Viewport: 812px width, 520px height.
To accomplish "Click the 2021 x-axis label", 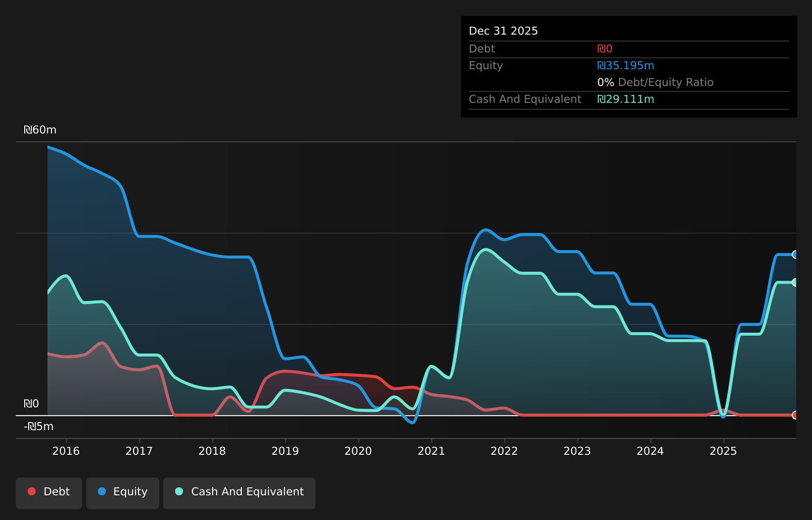I will pos(431,451).
